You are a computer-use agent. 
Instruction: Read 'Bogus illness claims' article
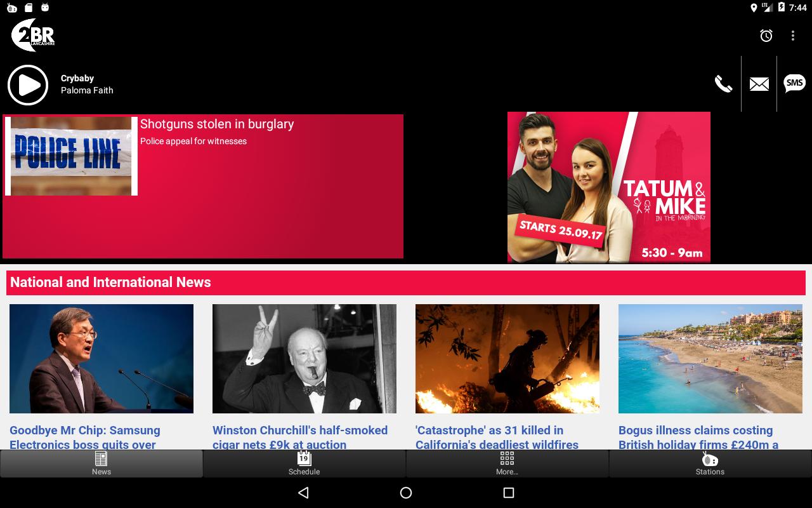pos(698,437)
